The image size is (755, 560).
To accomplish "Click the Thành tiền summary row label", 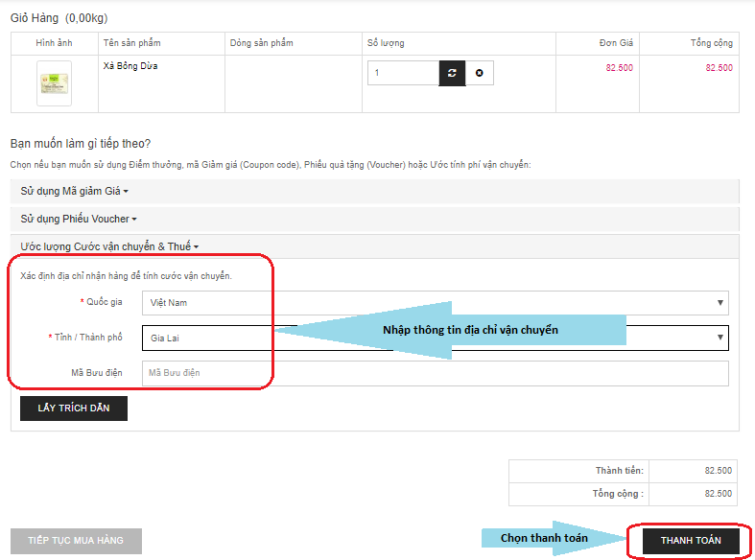I will click(619, 471).
